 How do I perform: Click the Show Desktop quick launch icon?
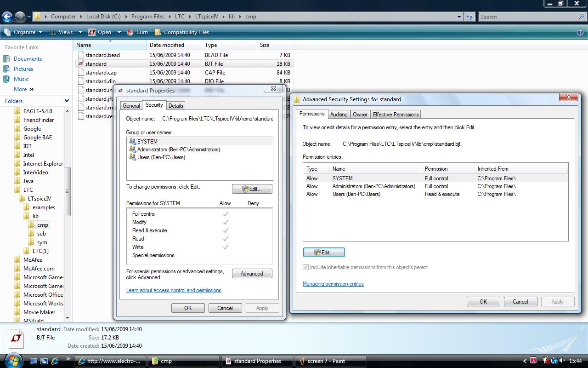(x=34, y=361)
